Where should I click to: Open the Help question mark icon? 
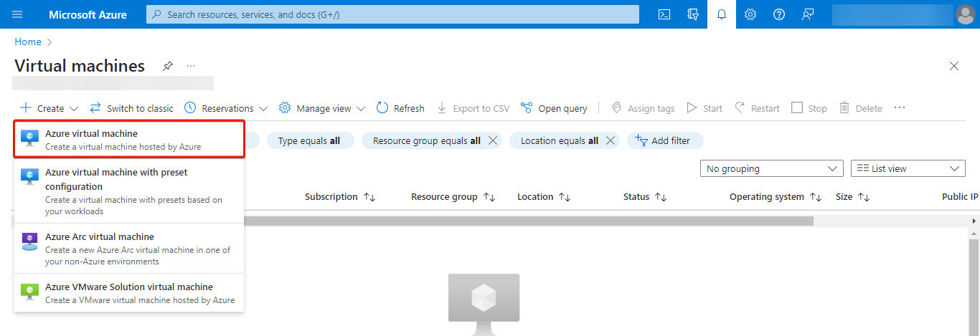(x=779, y=14)
